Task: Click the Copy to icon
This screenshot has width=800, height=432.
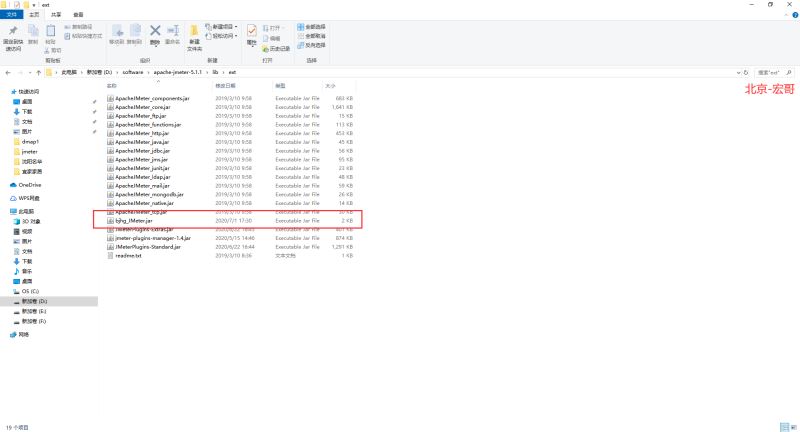Action: click(135, 31)
